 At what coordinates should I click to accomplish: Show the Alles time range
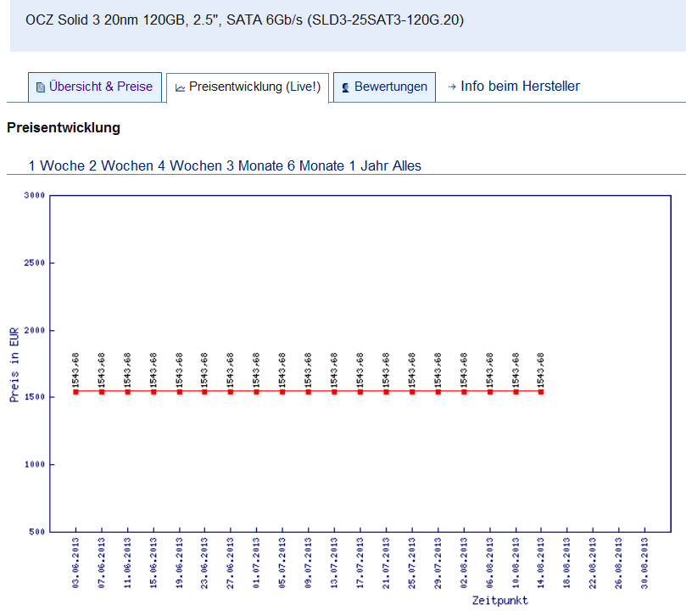407,166
